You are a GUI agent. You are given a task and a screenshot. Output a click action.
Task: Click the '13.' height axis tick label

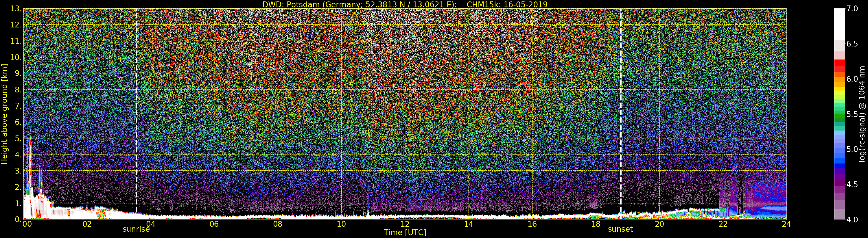16,9
